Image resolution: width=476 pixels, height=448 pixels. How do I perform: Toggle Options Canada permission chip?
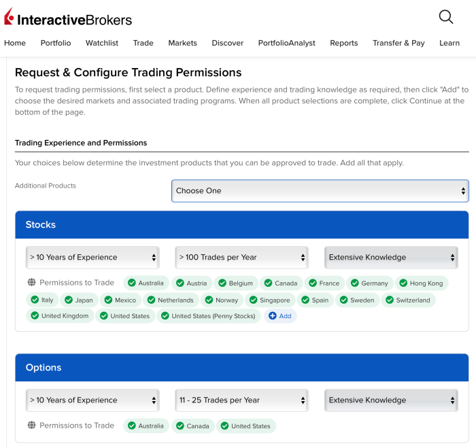coord(193,426)
